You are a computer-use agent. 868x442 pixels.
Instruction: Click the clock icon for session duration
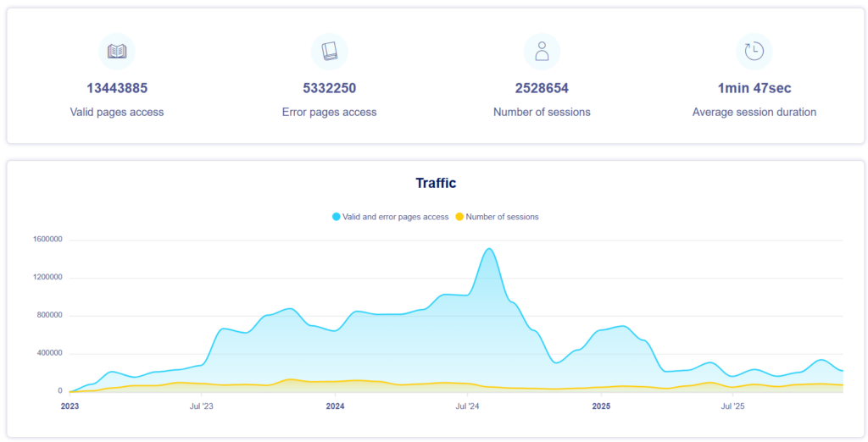coord(754,52)
